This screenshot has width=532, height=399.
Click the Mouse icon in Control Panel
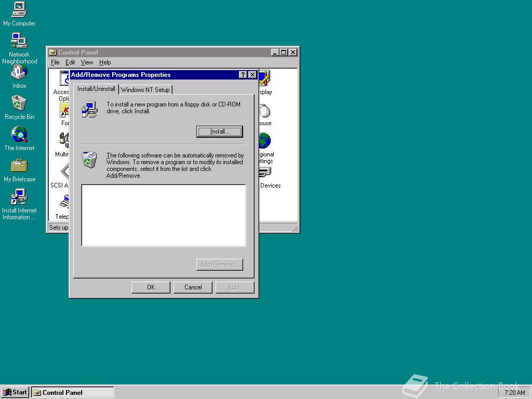click(x=264, y=111)
